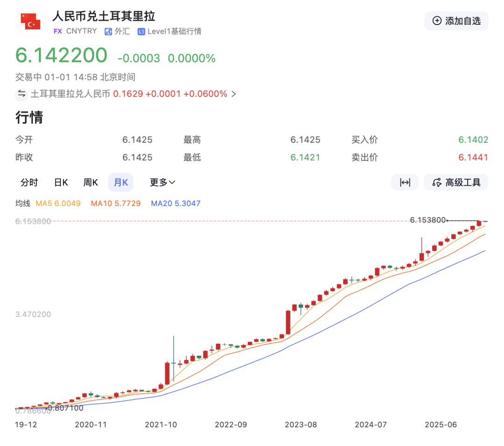Expand 土耳其里拉兑人民币 via its chevron

tap(233, 94)
